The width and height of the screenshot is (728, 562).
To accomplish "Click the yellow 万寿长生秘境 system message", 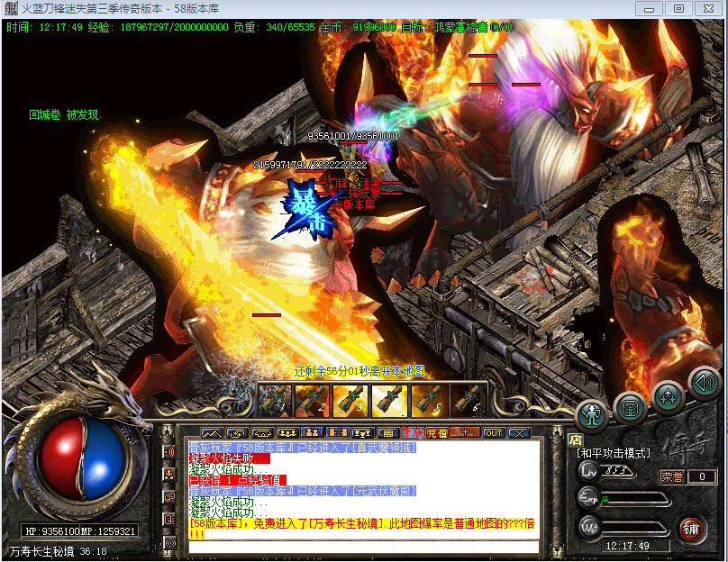I will coord(362,529).
